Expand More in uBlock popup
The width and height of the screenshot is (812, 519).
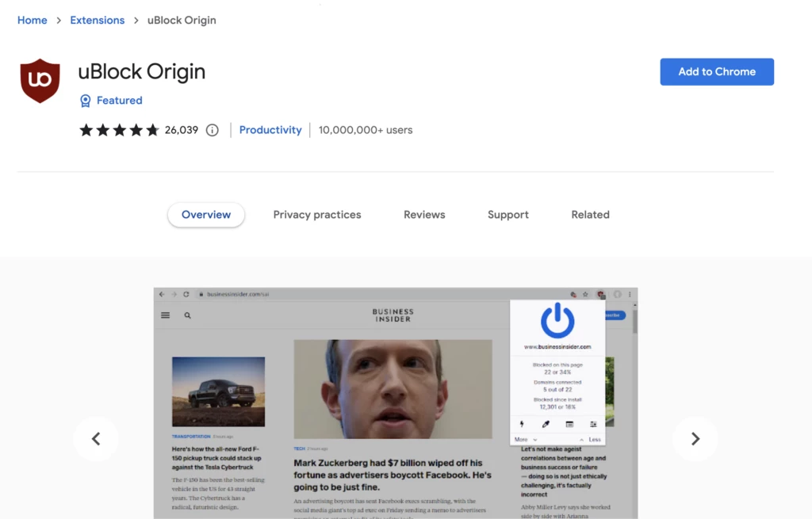(x=525, y=439)
